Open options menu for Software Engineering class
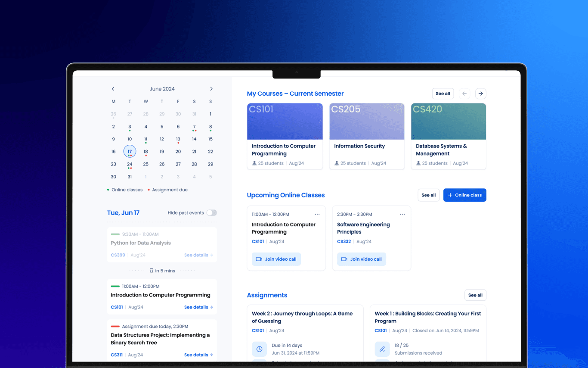This screenshot has height=368, width=588. pos(402,214)
